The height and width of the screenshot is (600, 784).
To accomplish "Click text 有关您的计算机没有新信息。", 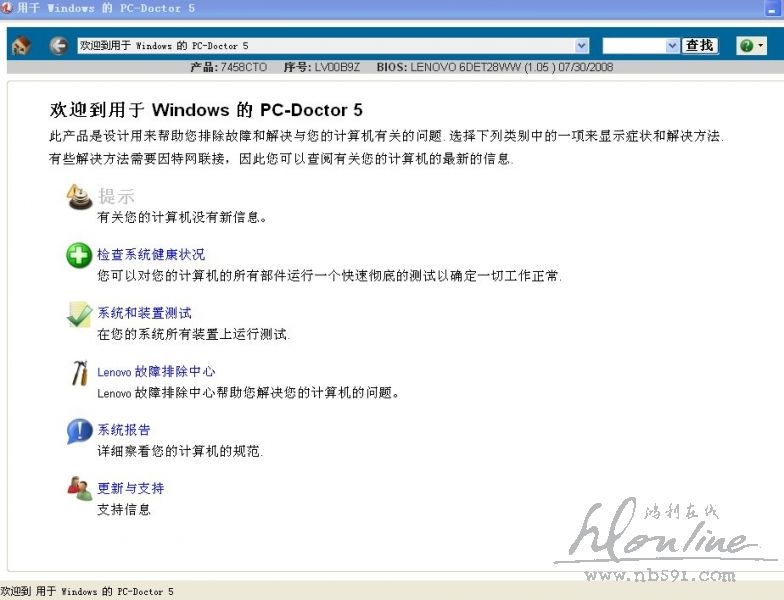I will tap(182, 218).
